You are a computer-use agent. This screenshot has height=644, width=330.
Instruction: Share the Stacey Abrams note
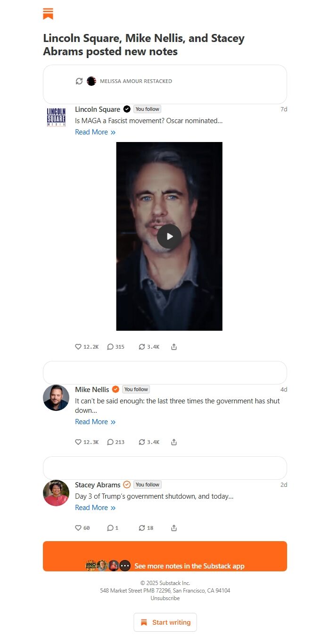[x=174, y=528]
